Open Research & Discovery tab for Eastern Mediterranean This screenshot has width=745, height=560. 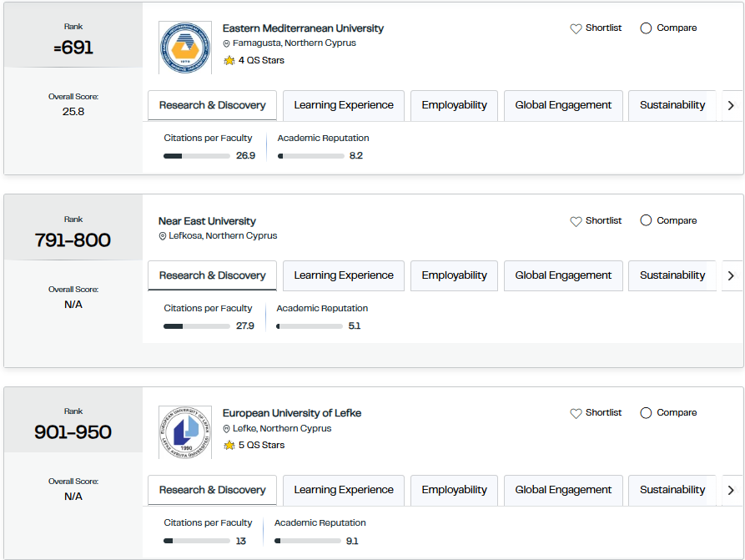coord(213,105)
